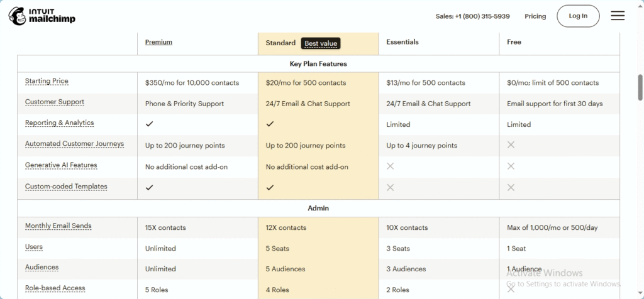
Task: Click the Monthly Email Sends label
Action: [x=58, y=226]
